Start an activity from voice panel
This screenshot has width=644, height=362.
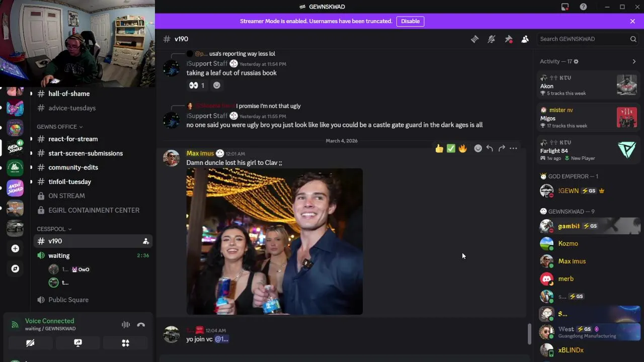pyautogui.click(x=125, y=343)
